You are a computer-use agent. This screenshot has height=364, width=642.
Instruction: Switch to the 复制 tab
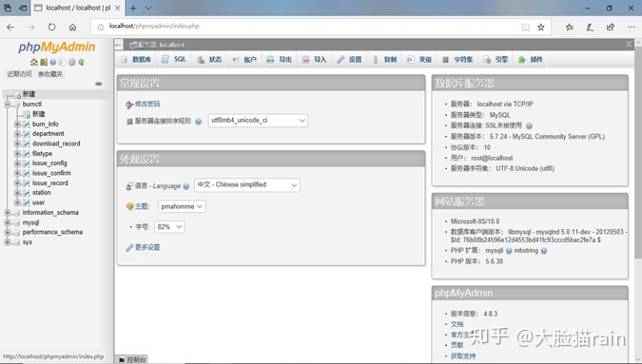pos(384,60)
